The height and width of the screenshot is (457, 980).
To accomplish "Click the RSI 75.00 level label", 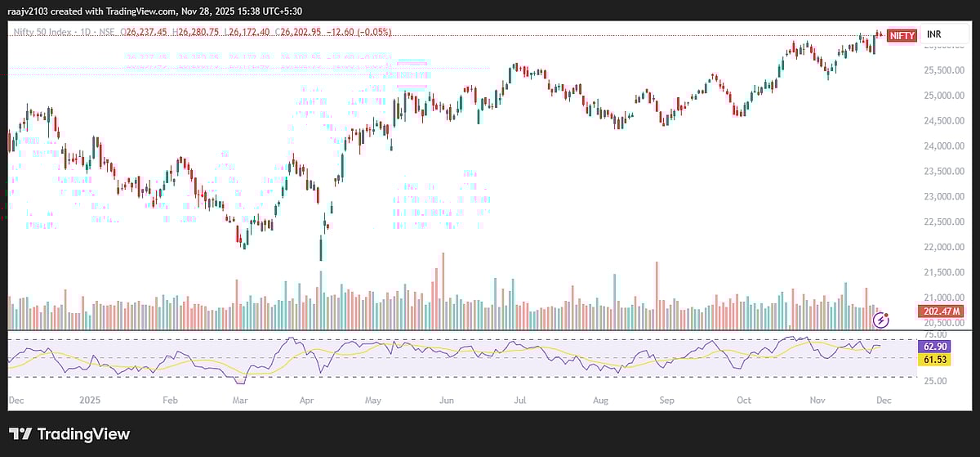I will 934,334.
